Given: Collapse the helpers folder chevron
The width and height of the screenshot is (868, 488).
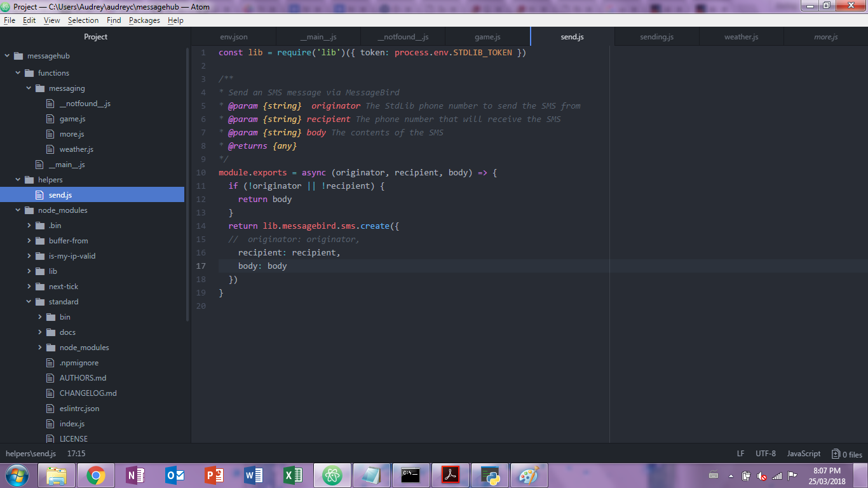Looking at the screenshot, I should 18,180.
